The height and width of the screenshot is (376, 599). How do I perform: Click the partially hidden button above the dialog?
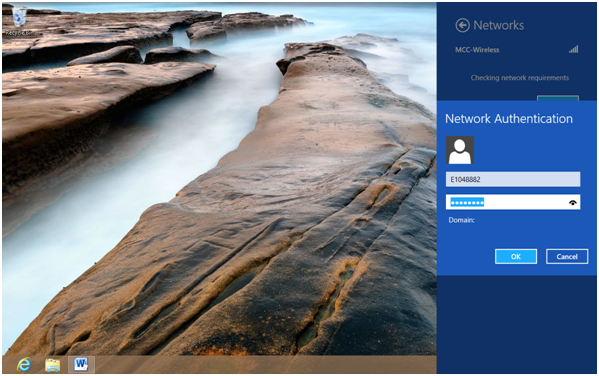click(558, 98)
